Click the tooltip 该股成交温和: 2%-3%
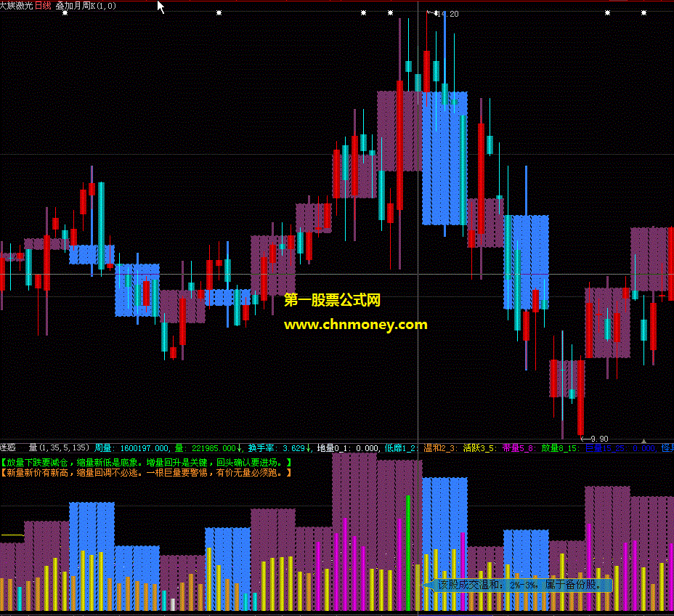 point(518,585)
